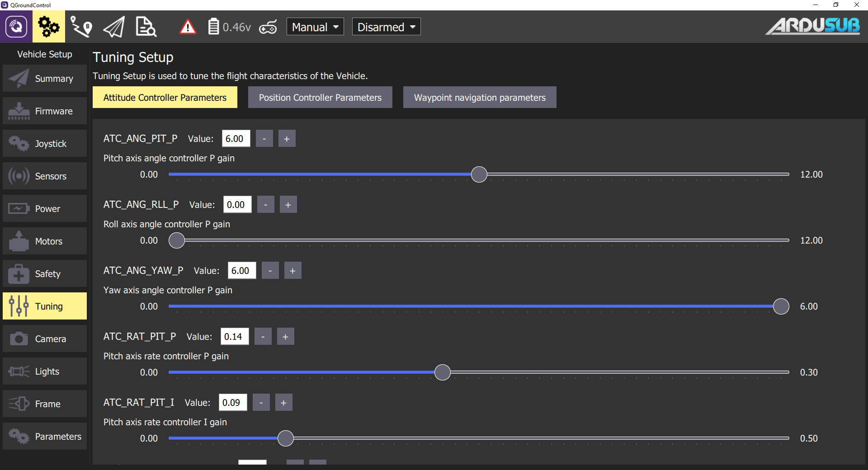This screenshot has height=470, width=868.
Task: Click the ATC_ANG_RLL_P slider handle
Action: click(x=177, y=240)
